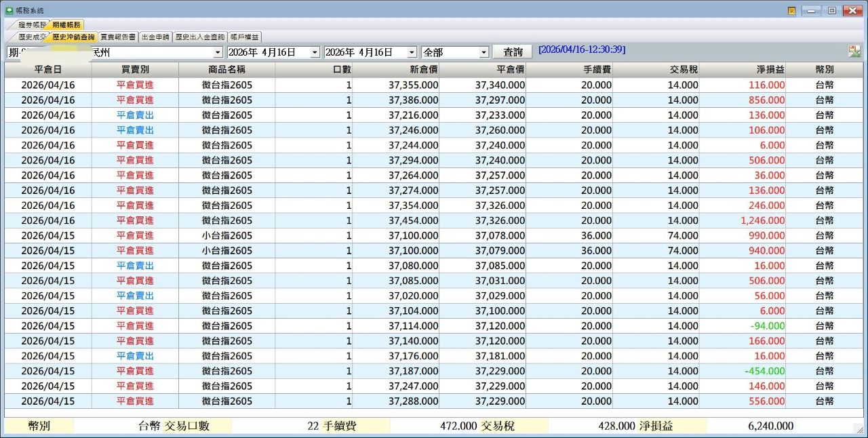Click the 平倉日 column header
Image resolution: width=868 pixels, height=438 pixels.
[48, 69]
